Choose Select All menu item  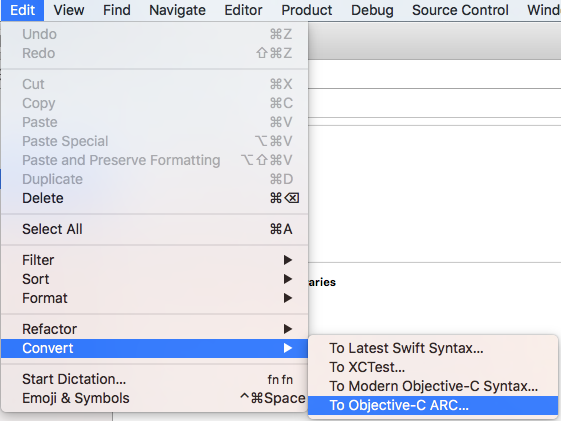point(155,229)
